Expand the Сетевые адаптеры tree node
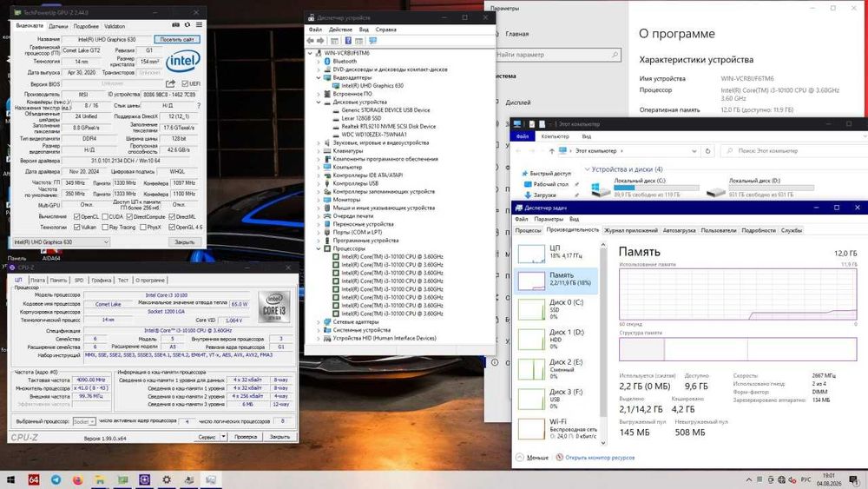868x489 pixels. click(319, 321)
